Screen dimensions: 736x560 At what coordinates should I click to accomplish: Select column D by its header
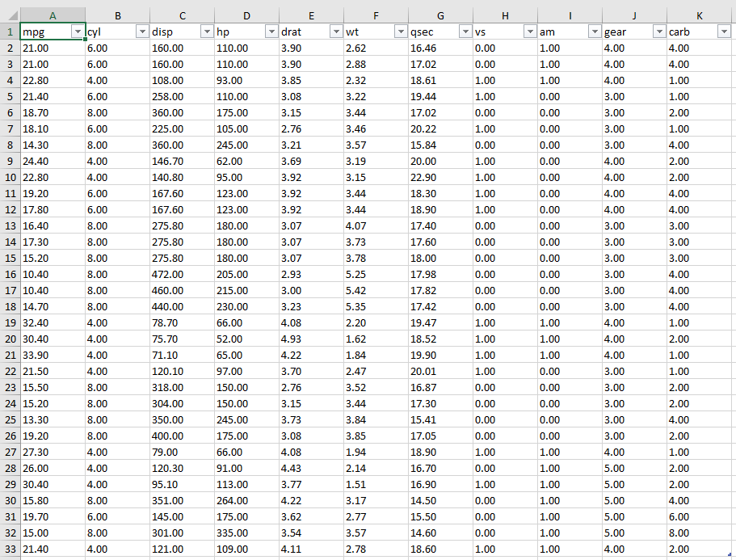click(x=246, y=15)
